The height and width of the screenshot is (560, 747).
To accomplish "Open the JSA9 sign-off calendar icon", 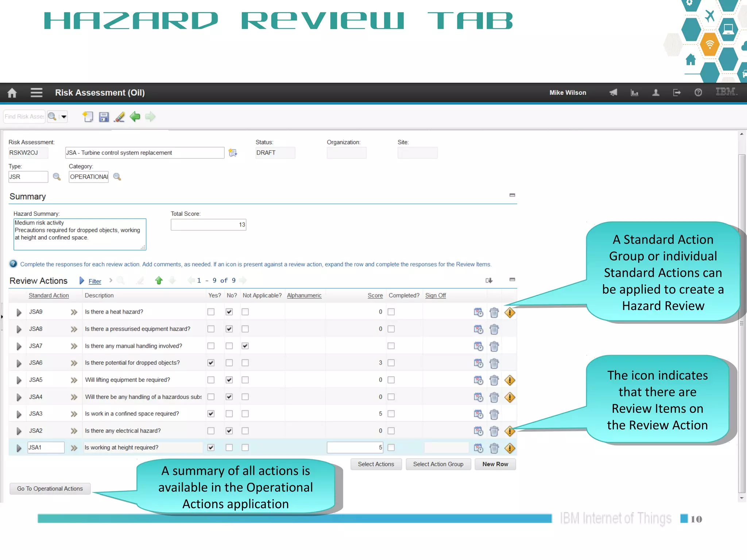I will point(478,312).
